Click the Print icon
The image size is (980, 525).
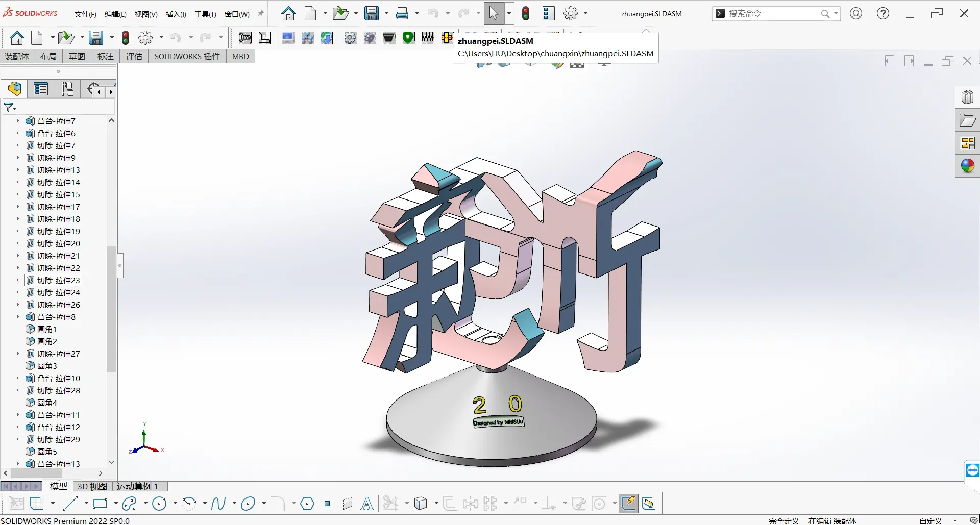point(402,14)
